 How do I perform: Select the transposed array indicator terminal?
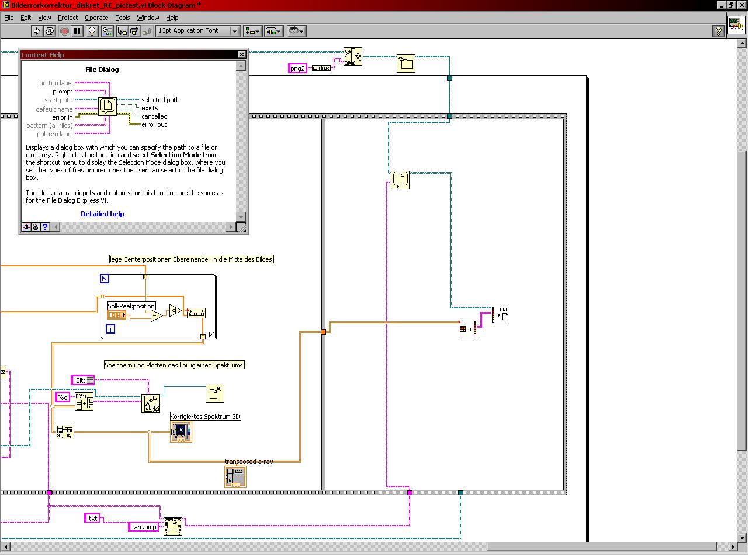235,477
